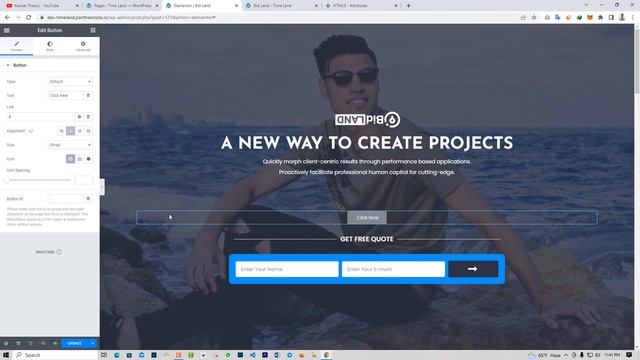Click the GET FREE QUOTE heading
This screenshot has width=640, height=360.
pos(367,239)
